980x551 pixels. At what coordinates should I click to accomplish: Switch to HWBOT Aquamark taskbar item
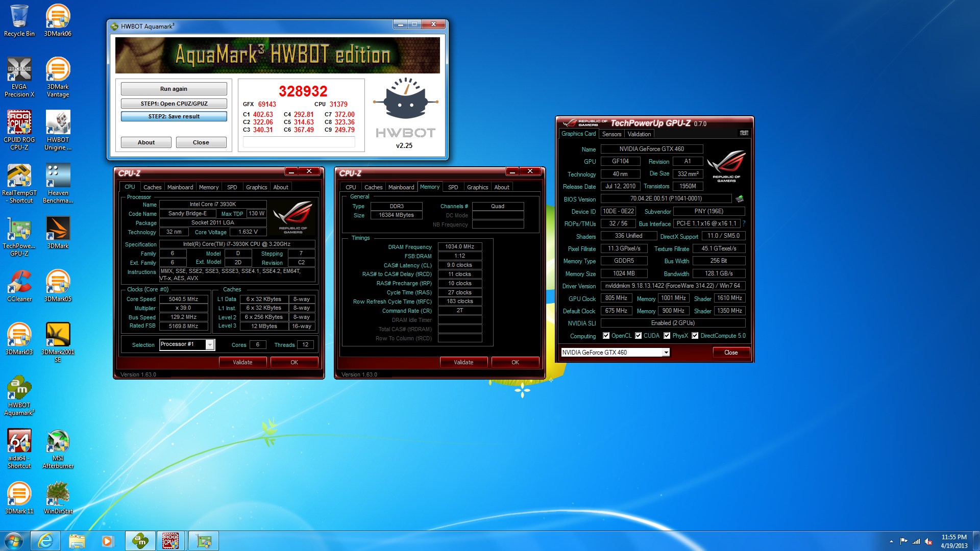click(140, 541)
